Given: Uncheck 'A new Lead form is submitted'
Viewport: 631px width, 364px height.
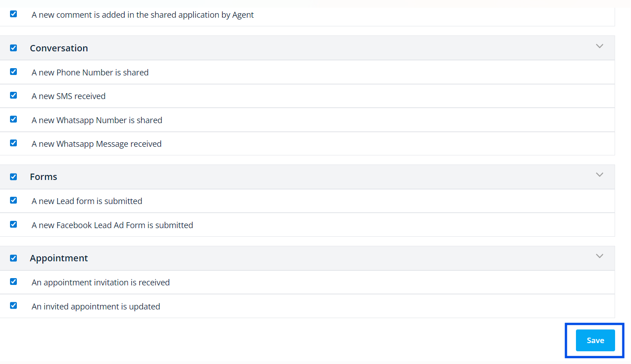Looking at the screenshot, I should [x=13, y=200].
